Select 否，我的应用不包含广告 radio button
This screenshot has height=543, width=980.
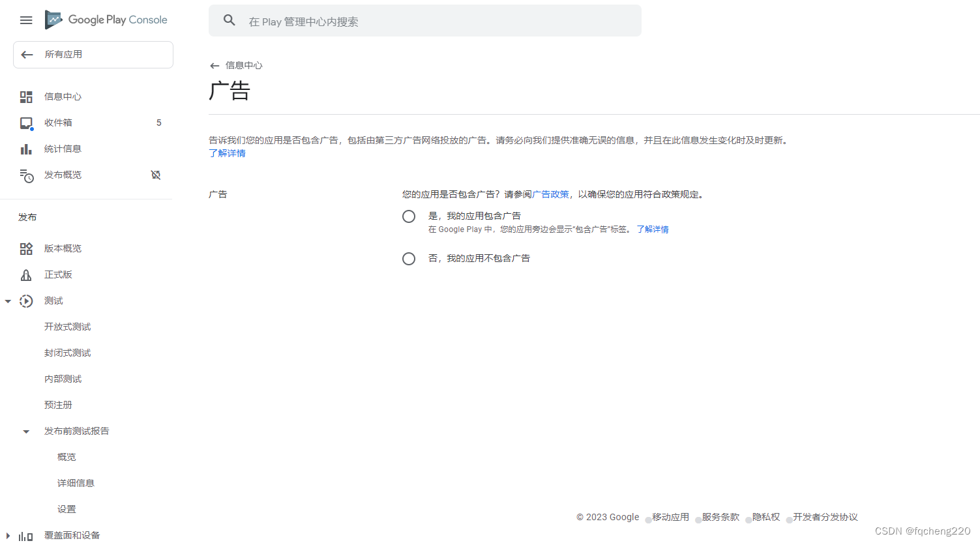point(408,258)
